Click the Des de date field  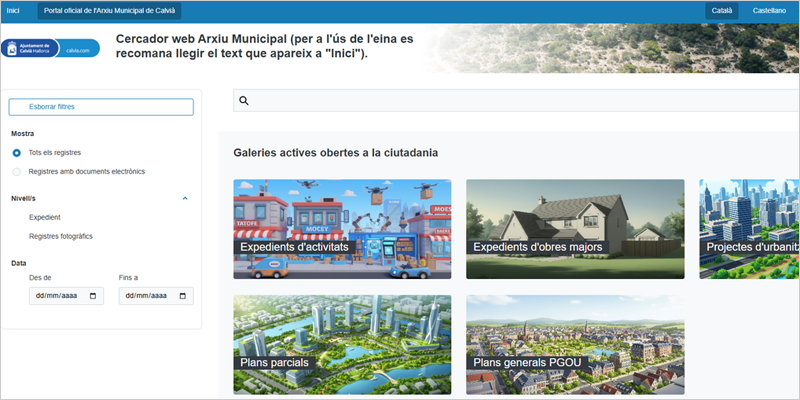66,296
